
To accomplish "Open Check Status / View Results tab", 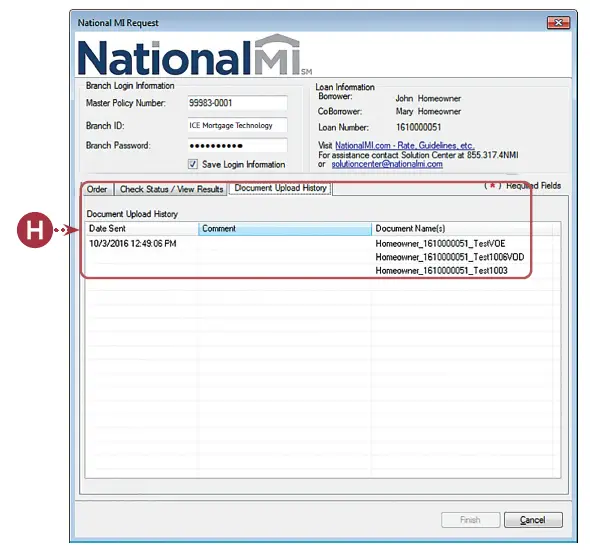I will 171,189.
